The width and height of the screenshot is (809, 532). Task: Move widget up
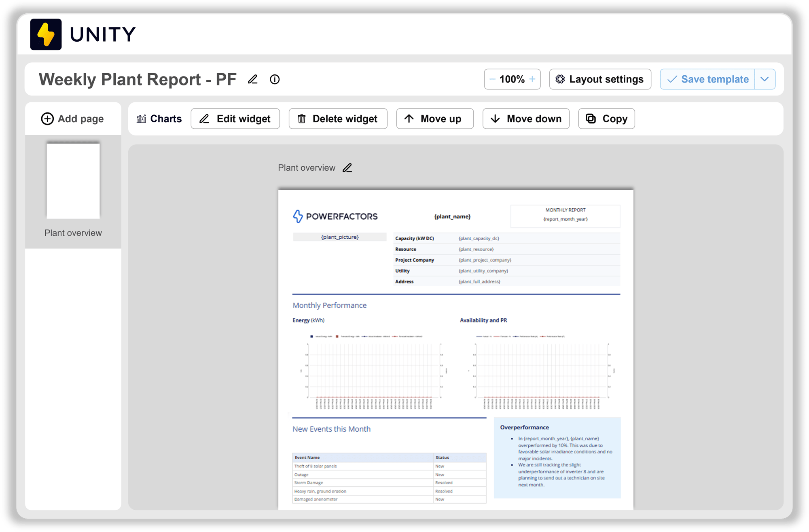click(434, 119)
